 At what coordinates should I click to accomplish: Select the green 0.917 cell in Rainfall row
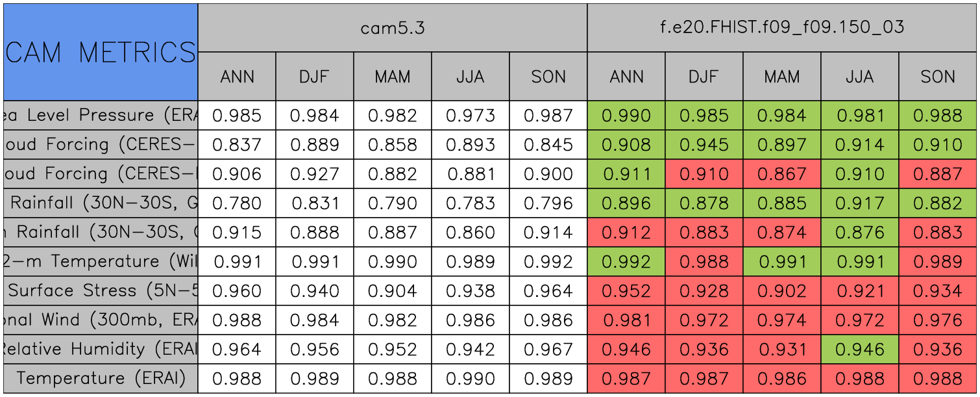click(x=859, y=203)
